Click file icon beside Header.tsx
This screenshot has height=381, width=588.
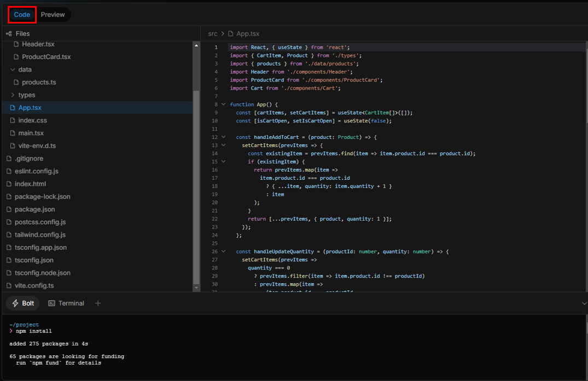point(16,44)
